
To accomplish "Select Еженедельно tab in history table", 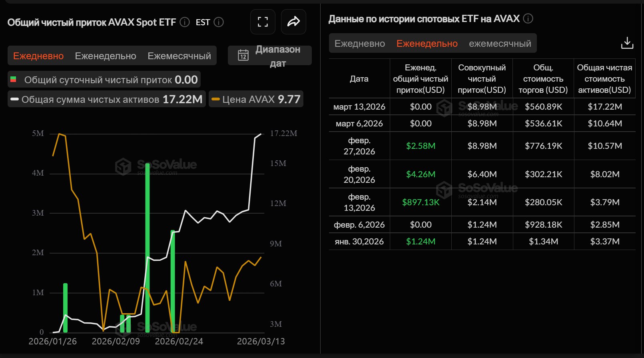I will [x=427, y=44].
